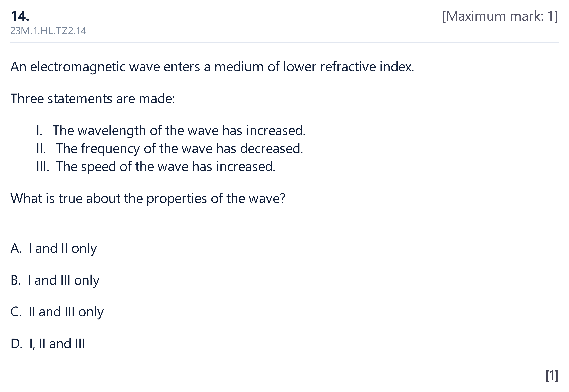Select answer option A, I and II only

coord(54,248)
